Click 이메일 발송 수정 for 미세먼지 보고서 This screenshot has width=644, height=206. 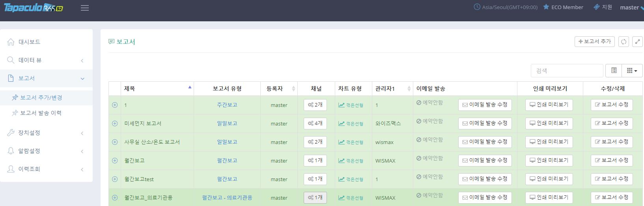click(x=485, y=124)
